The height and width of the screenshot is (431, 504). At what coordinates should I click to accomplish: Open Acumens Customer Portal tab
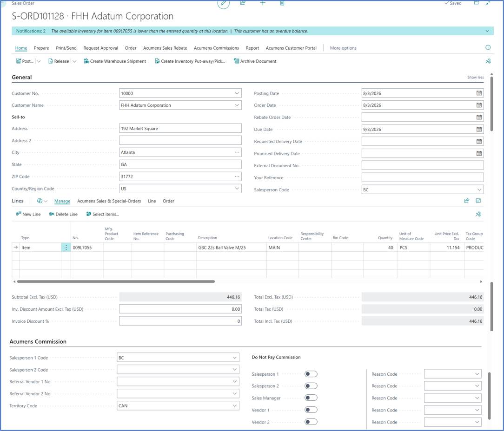pos(291,48)
